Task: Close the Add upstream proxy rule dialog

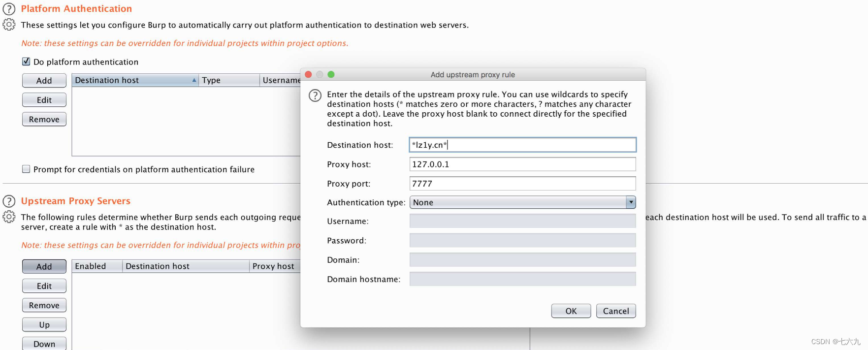Action: tap(309, 74)
